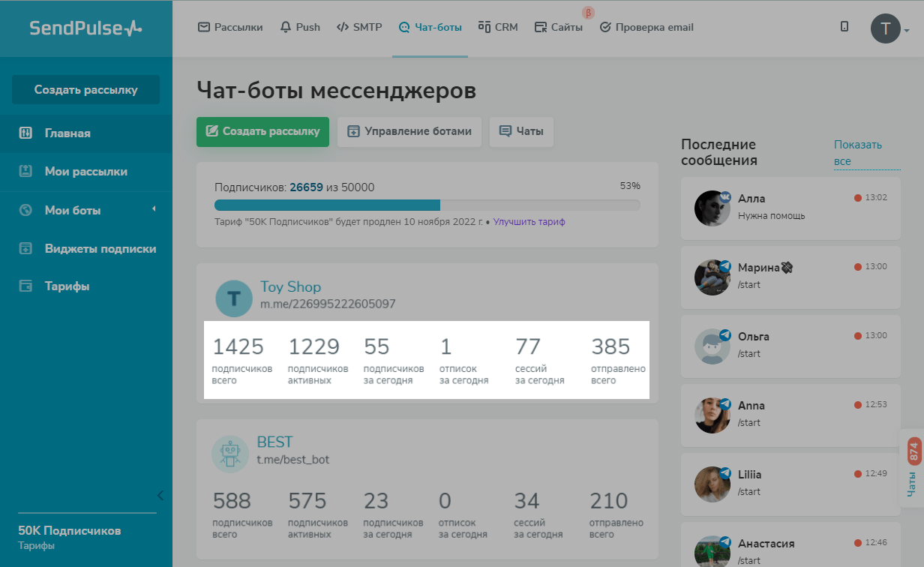Click the Toy Shop avatar icon
Screen dimensions: 924x567
pos(234,299)
